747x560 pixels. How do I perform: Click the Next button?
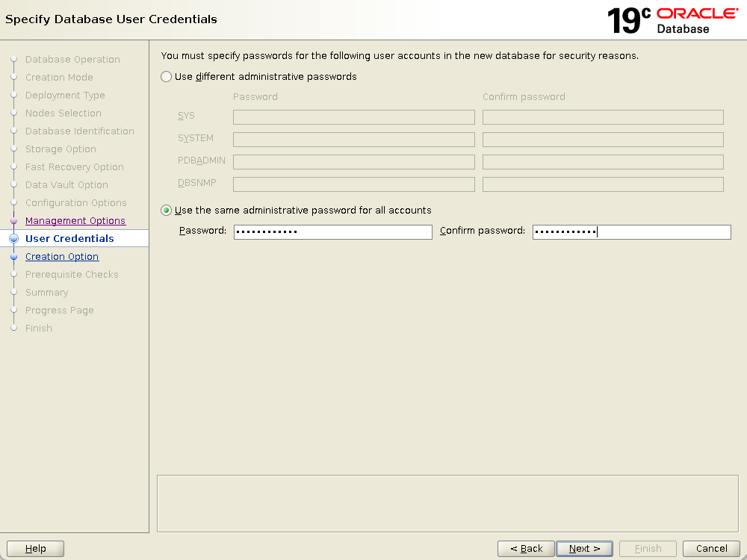tap(584, 549)
